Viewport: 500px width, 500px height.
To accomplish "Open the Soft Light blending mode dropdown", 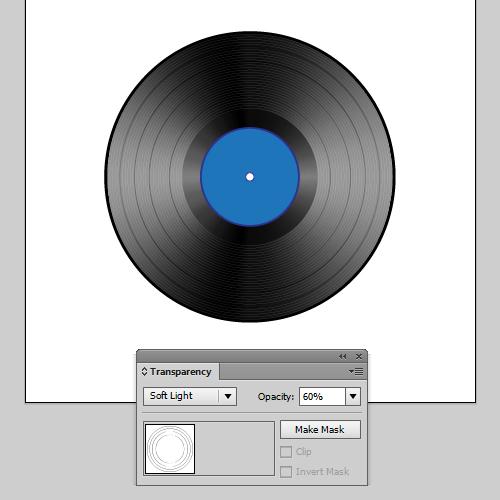I will [190, 396].
